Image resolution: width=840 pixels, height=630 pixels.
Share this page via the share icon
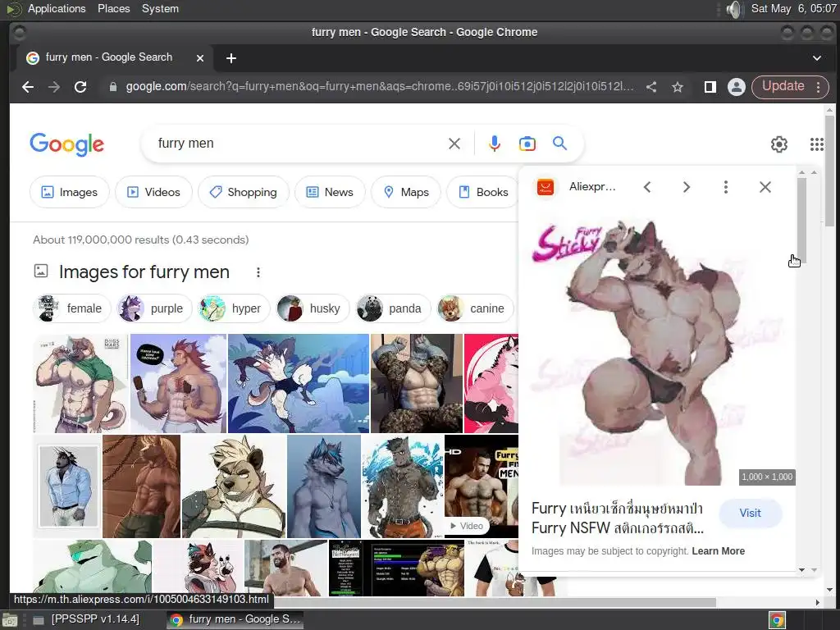pos(651,87)
